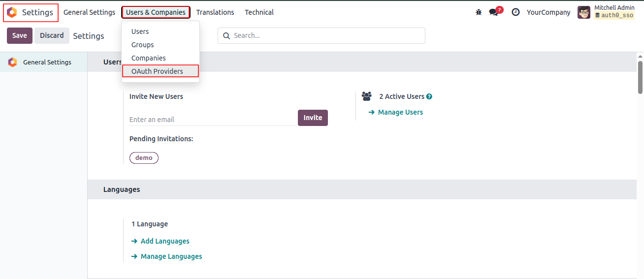Open the debug bug icon
644x279 pixels.
pyautogui.click(x=479, y=12)
